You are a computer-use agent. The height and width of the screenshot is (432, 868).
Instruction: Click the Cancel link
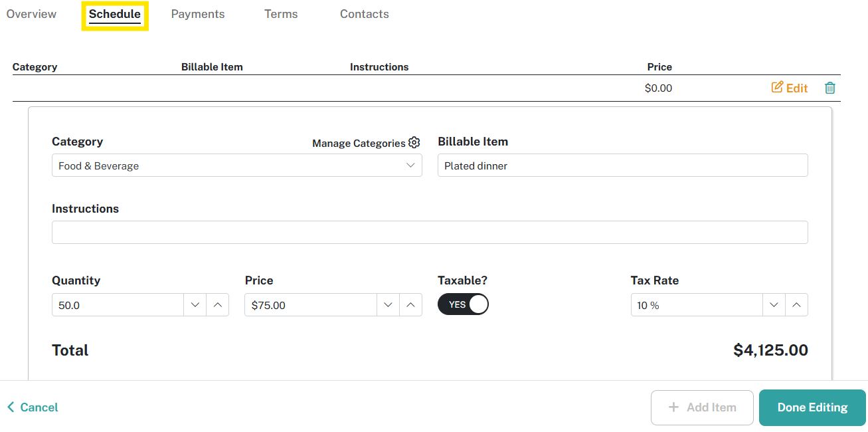33,407
